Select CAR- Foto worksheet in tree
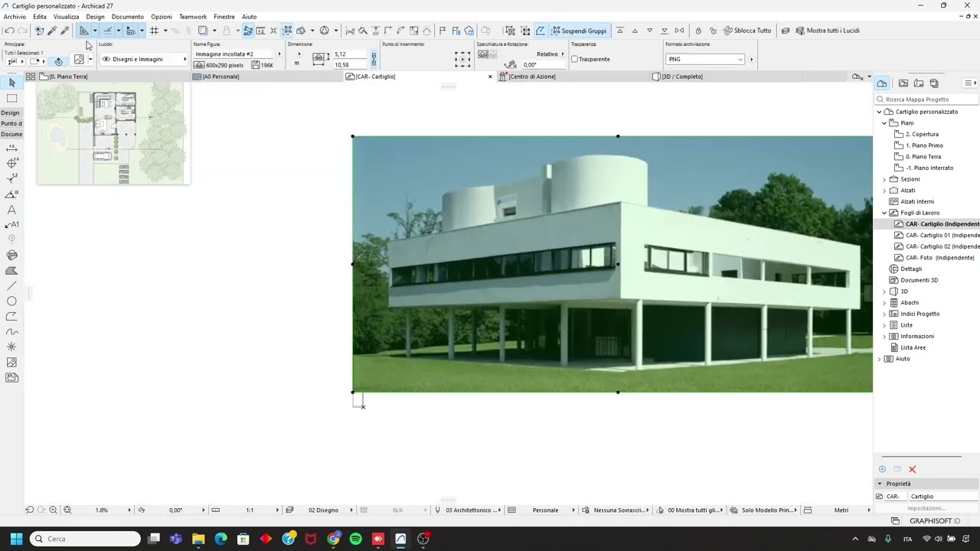 (939, 258)
